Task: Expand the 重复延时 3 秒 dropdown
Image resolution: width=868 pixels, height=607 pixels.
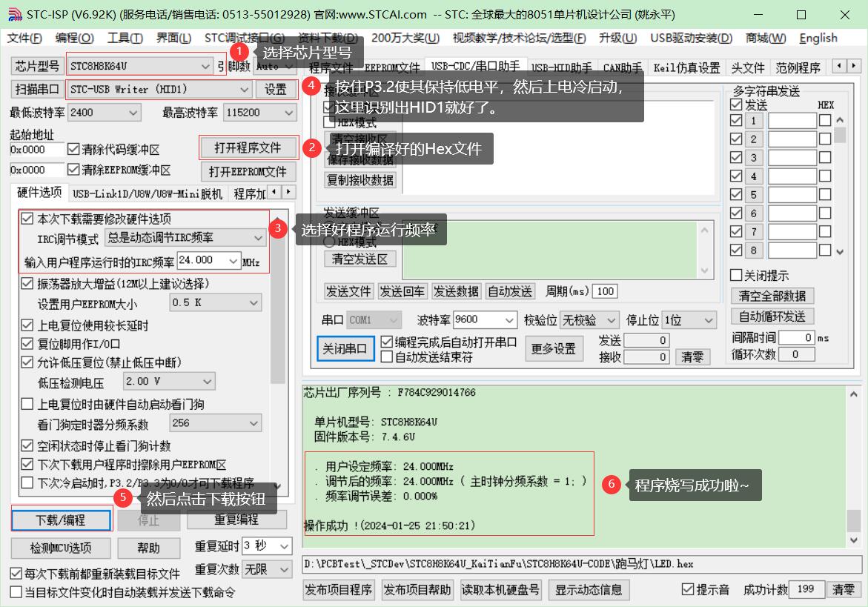Action: point(284,546)
